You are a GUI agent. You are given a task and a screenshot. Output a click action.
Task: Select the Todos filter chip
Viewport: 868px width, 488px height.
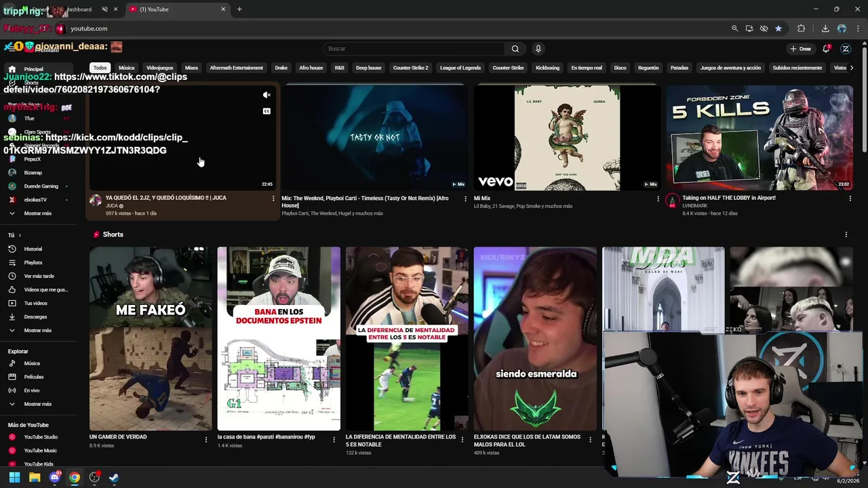100,68
